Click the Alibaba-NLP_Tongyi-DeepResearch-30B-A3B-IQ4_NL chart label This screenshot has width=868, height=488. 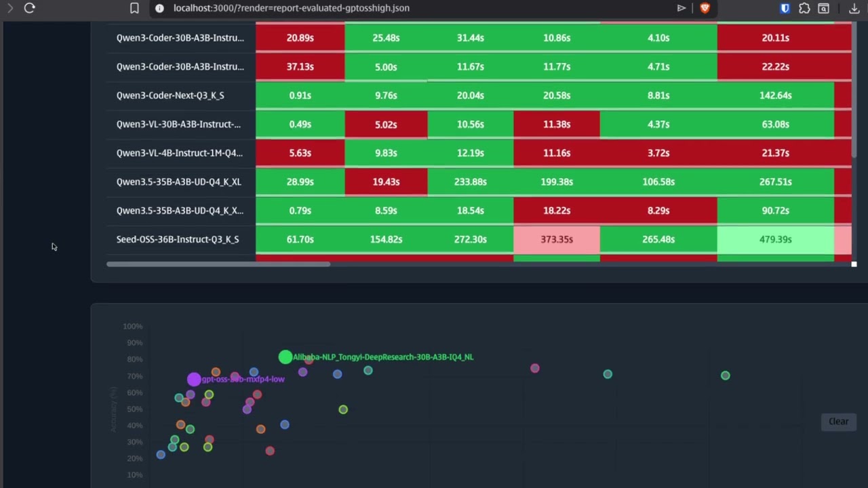[x=383, y=357]
